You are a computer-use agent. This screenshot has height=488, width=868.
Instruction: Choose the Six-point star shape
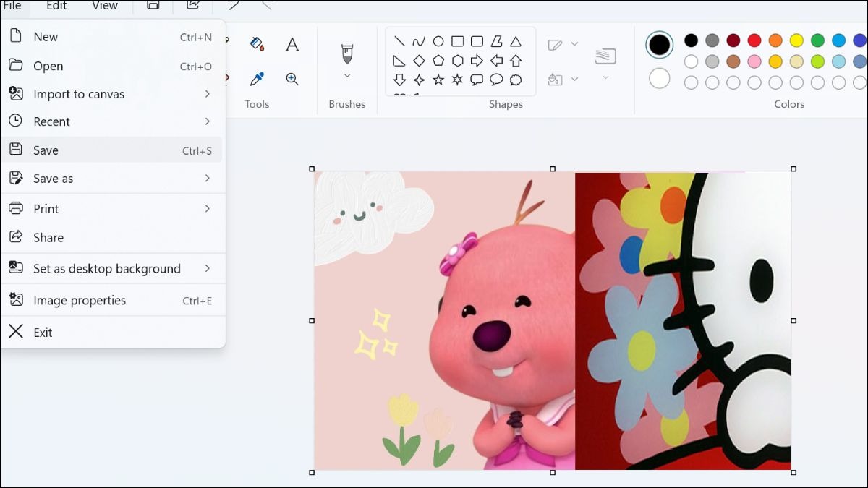458,80
